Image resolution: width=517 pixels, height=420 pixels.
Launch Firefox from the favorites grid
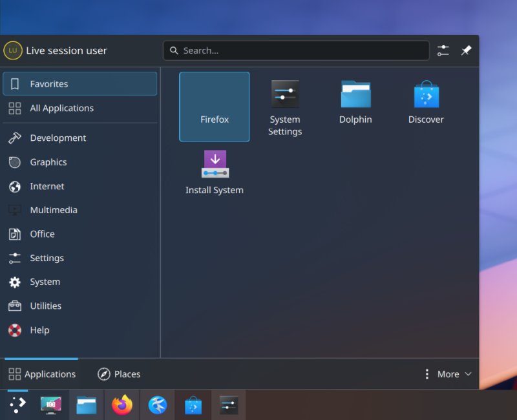[214, 107]
